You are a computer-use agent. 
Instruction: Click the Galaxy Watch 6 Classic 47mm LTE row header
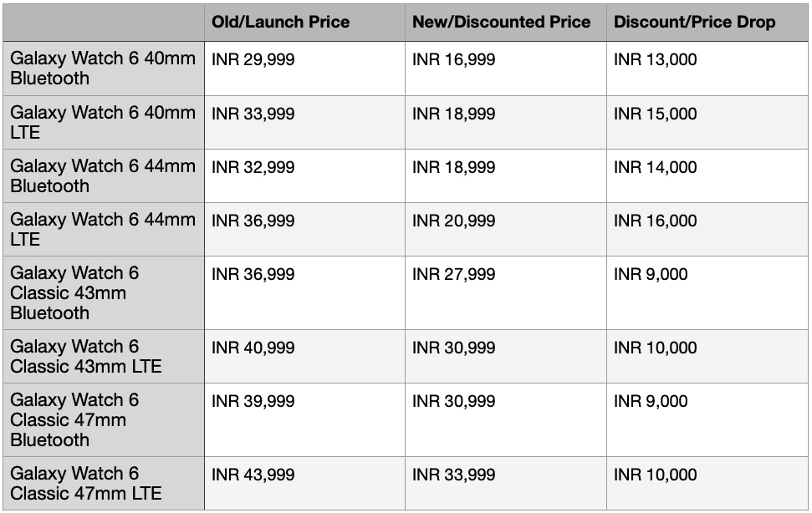click(x=103, y=483)
